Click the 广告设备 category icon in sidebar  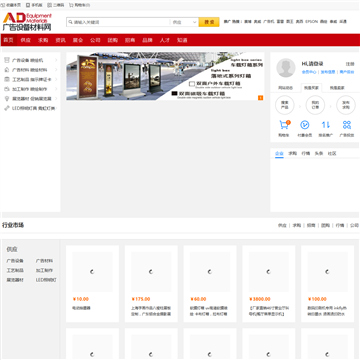click(6, 60)
